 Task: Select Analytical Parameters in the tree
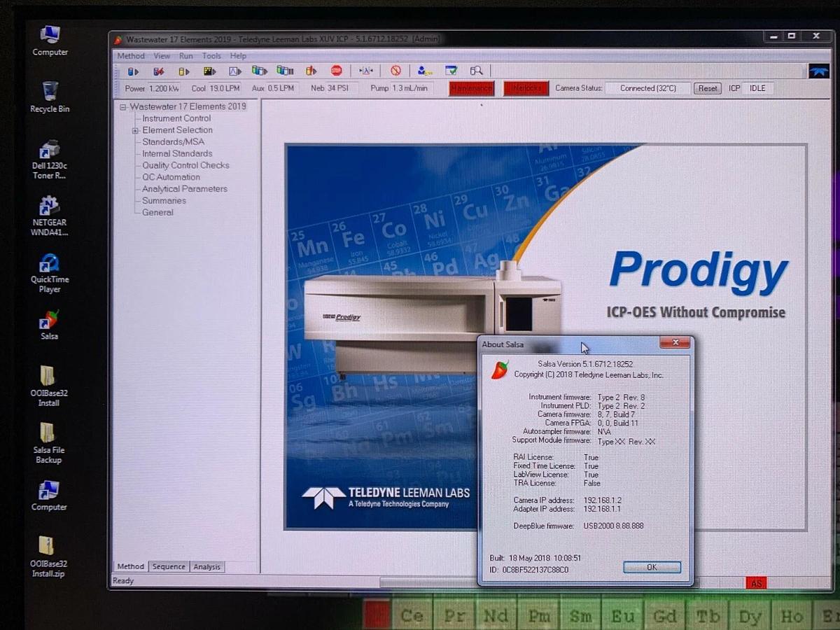(x=185, y=189)
